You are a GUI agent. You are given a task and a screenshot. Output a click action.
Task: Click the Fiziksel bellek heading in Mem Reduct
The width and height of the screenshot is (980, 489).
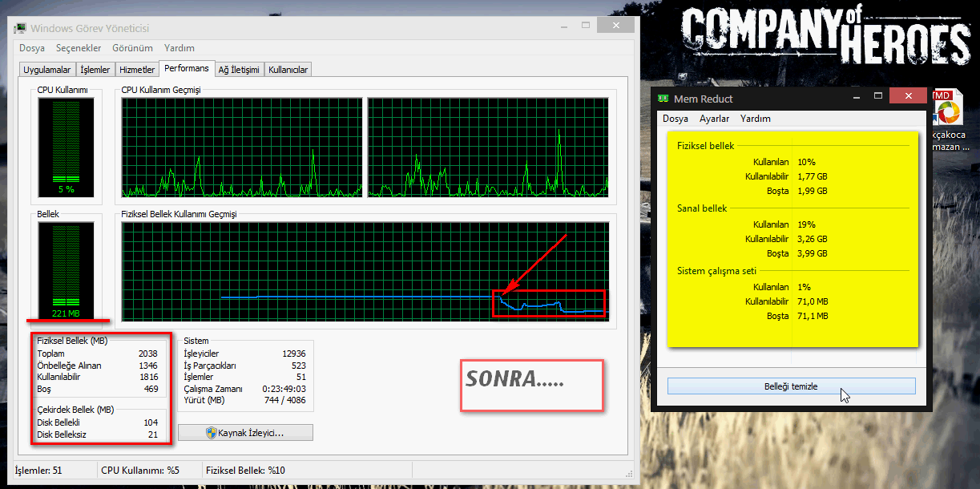(x=706, y=146)
